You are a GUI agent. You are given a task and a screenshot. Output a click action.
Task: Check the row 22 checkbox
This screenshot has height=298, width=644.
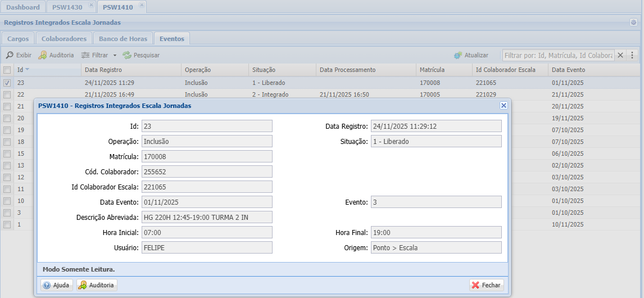coord(7,94)
